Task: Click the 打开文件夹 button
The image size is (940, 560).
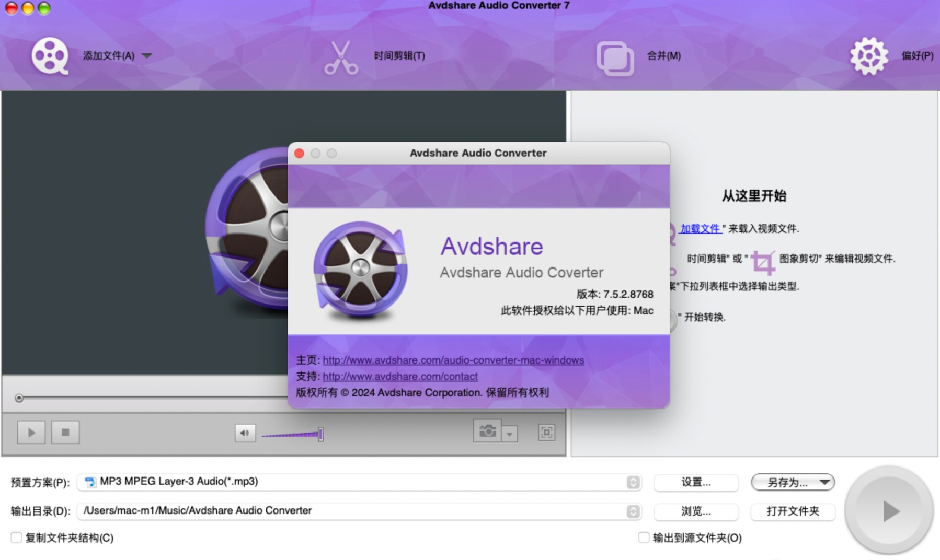Action: click(x=793, y=511)
